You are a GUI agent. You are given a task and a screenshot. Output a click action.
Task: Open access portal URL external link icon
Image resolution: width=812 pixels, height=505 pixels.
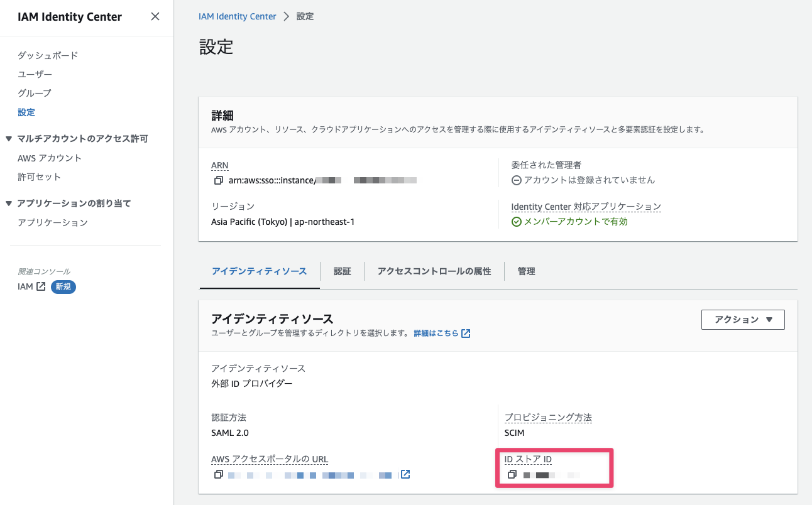(x=405, y=474)
